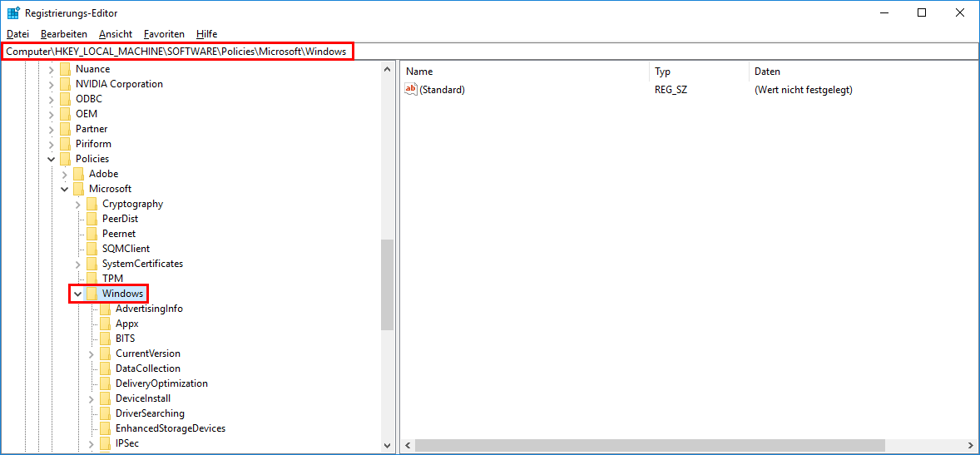Collapse the Windows key
The image size is (980, 455).
pyautogui.click(x=77, y=294)
